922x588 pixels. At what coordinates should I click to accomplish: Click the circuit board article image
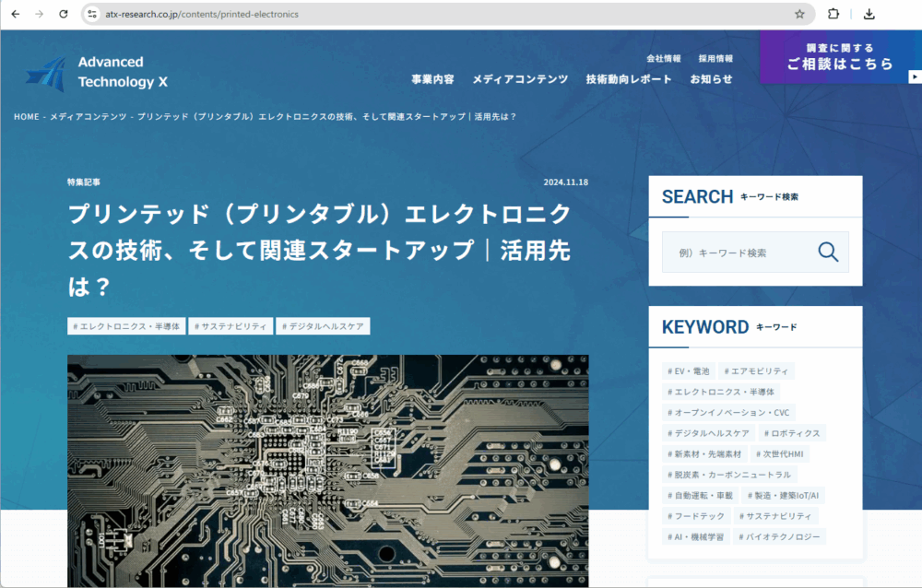pos(327,470)
